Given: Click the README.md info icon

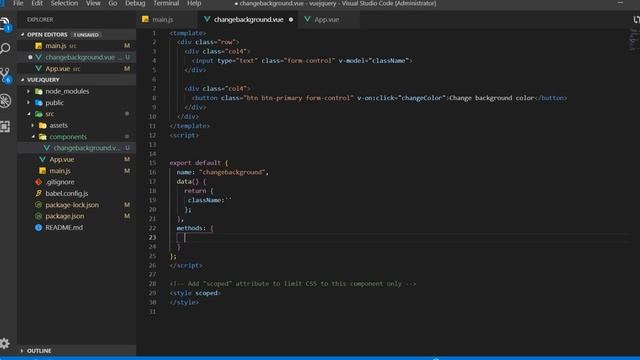Looking at the screenshot, I should click(x=39, y=228).
